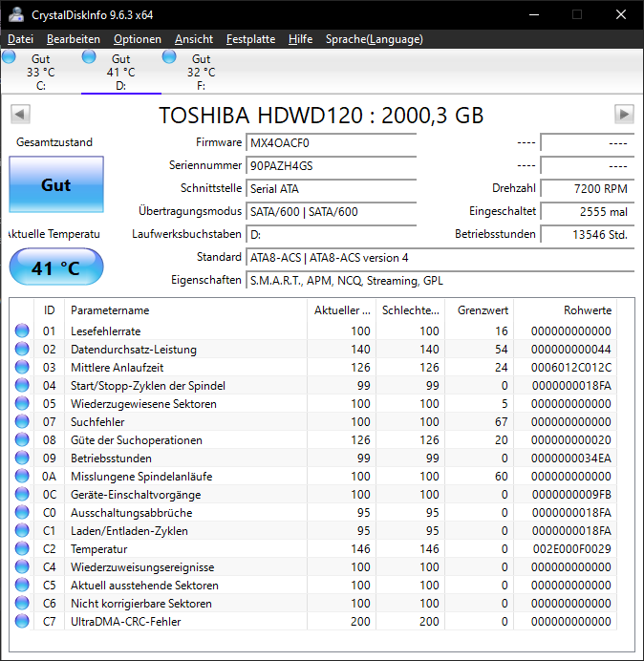Click the Eingeschaltet field 2555 mal
This screenshot has height=661, width=644.
587,211
